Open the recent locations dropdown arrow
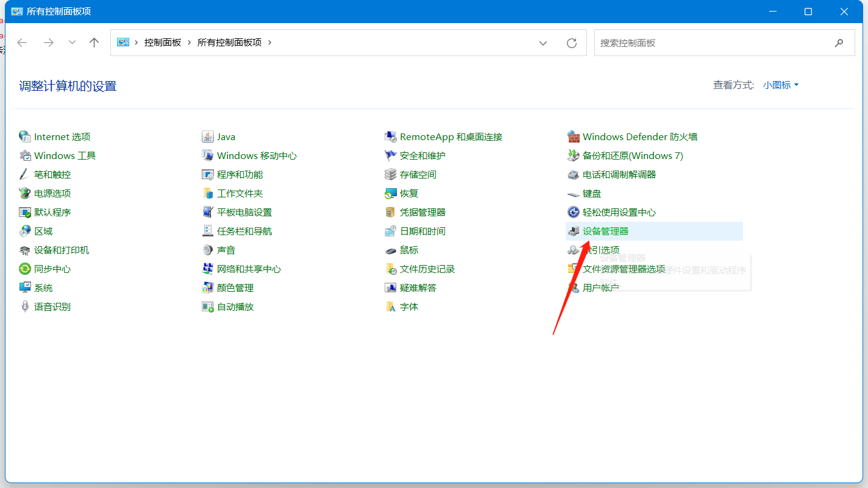Viewport: 868px width, 488px height. 72,43
